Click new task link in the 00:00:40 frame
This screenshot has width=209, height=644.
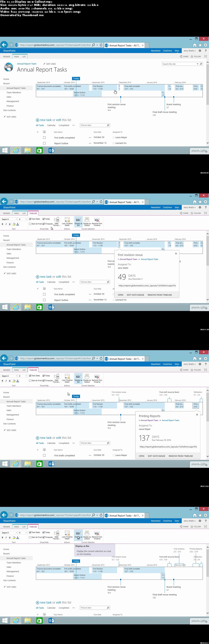(46, 120)
